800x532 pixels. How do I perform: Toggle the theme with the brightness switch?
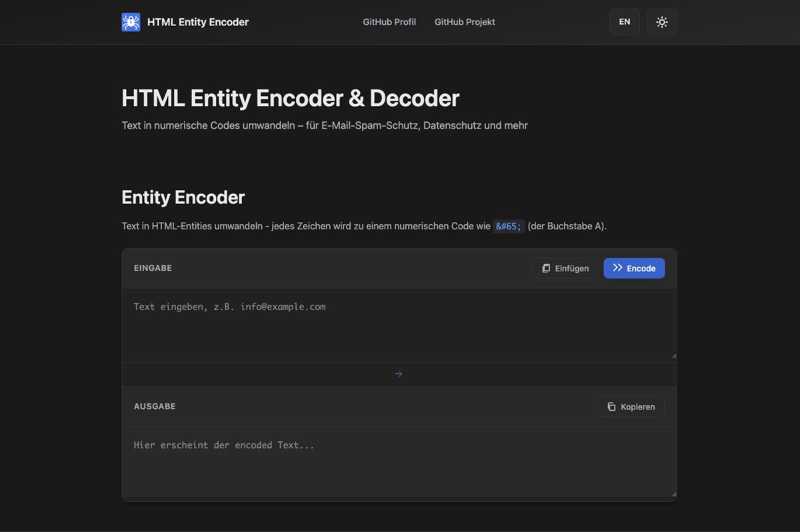pos(661,21)
